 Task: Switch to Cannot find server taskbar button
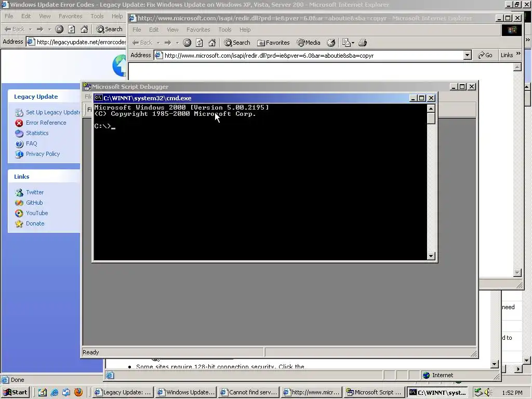249,392
